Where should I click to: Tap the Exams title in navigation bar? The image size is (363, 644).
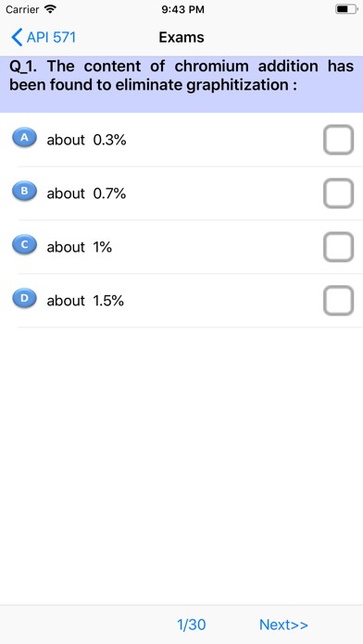coord(181,37)
